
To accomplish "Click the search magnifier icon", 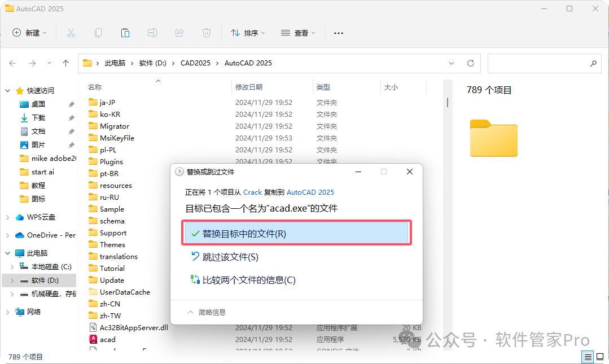I will coord(593,63).
